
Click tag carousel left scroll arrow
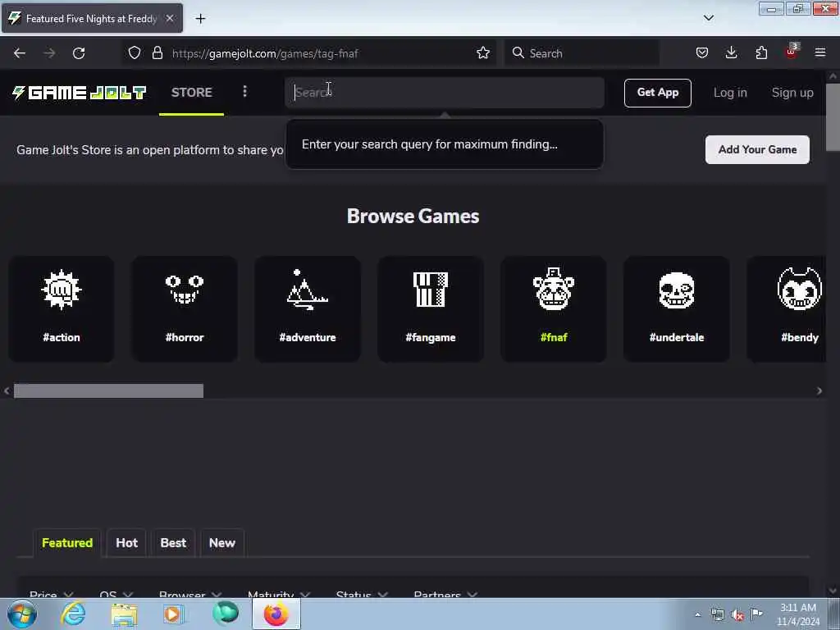point(7,390)
